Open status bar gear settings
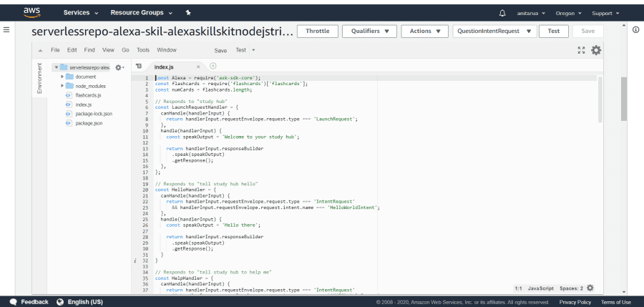Image resolution: width=644 pixels, height=307 pixels. click(x=590, y=288)
